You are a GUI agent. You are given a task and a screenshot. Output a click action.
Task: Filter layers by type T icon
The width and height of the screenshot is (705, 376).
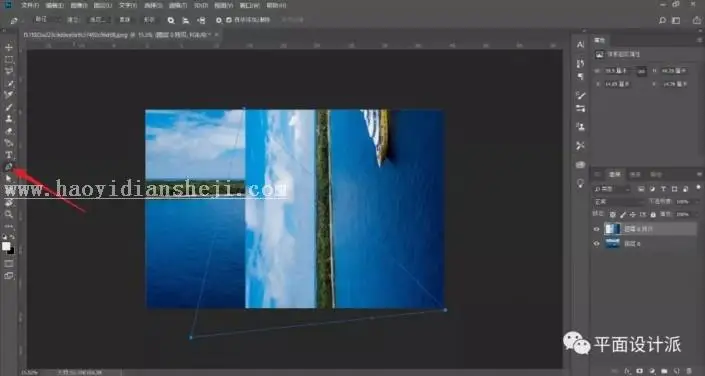(664, 189)
